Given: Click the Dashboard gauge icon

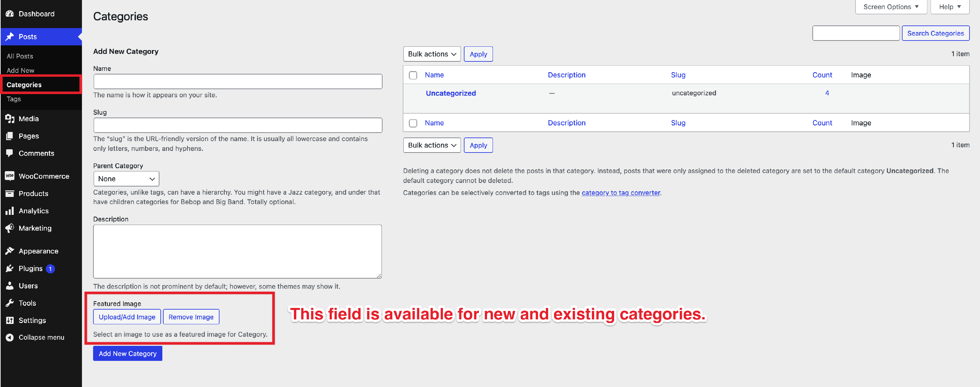Looking at the screenshot, I should pyautogui.click(x=9, y=14).
